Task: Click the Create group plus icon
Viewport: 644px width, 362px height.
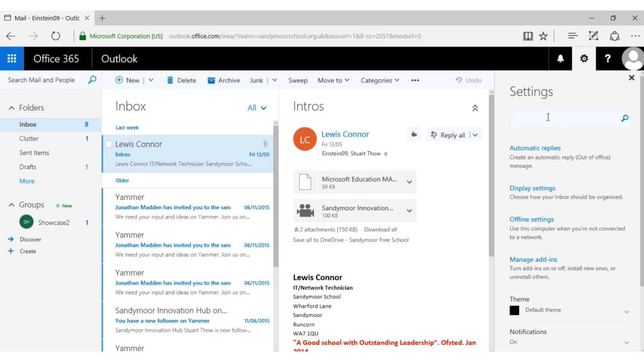Action: coord(11,251)
